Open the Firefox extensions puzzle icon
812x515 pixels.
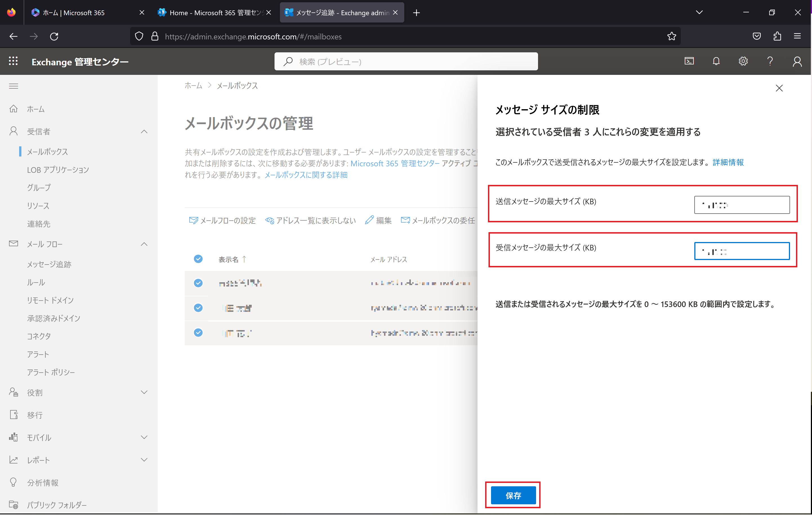pyautogui.click(x=777, y=36)
